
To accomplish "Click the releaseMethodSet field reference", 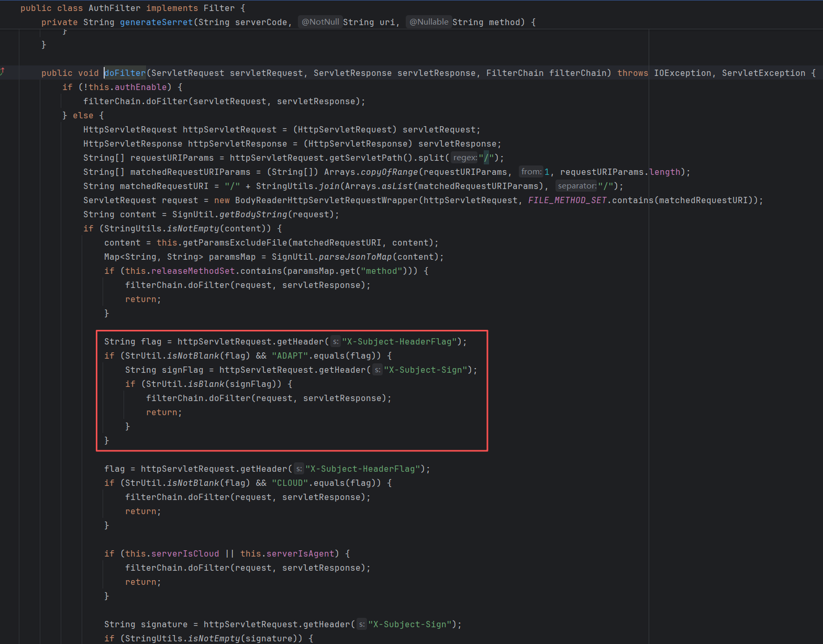I will [193, 271].
